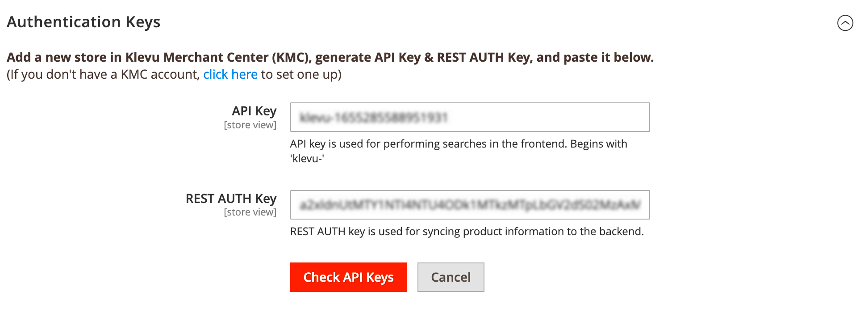Click the API key frontend searches help text
868x313 pixels.
[x=459, y=144]
